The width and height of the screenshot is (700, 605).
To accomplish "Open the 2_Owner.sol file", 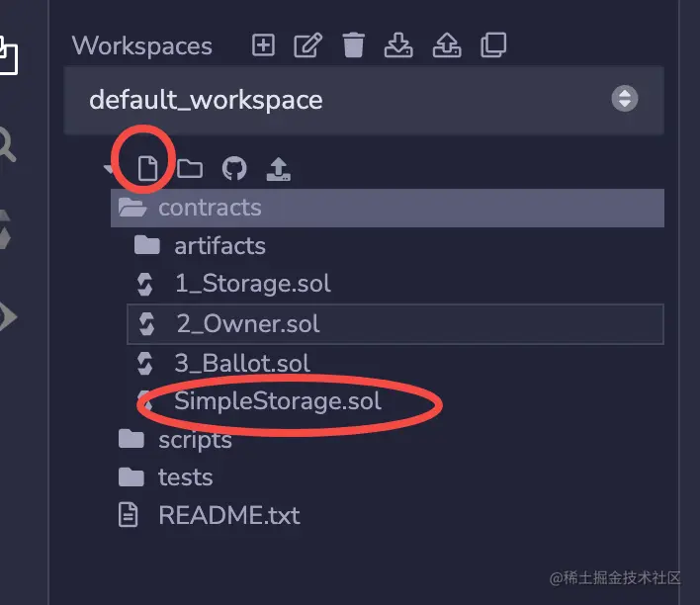I will (x=248, y=323).
